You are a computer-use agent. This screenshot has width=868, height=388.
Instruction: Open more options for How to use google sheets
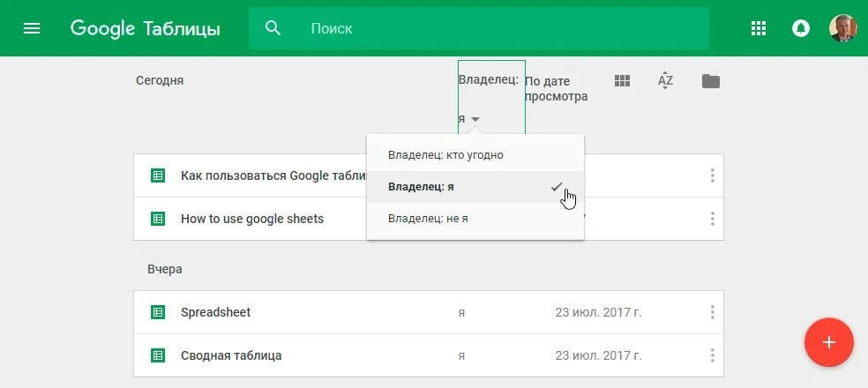point(712,219)
